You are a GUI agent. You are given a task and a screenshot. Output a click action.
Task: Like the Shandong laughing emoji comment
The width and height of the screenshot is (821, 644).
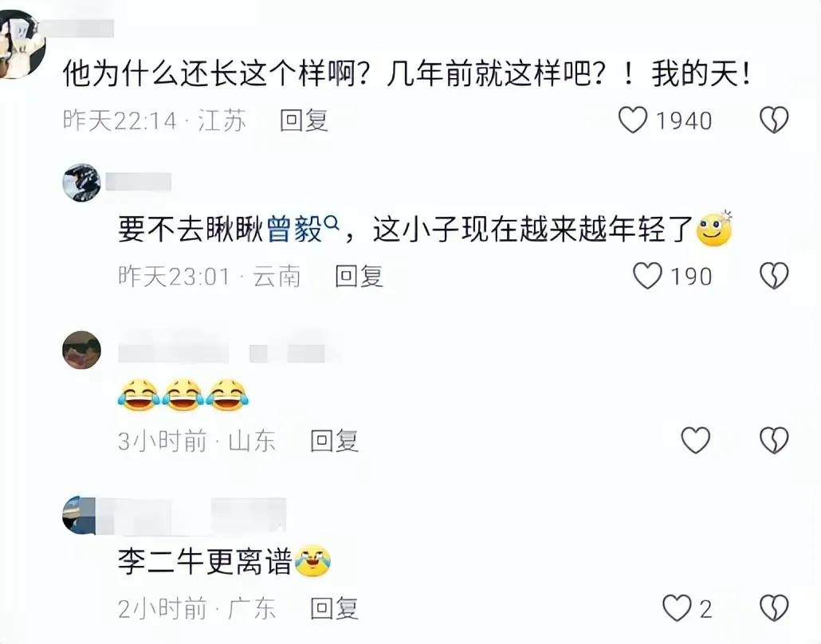coord(695,440)
